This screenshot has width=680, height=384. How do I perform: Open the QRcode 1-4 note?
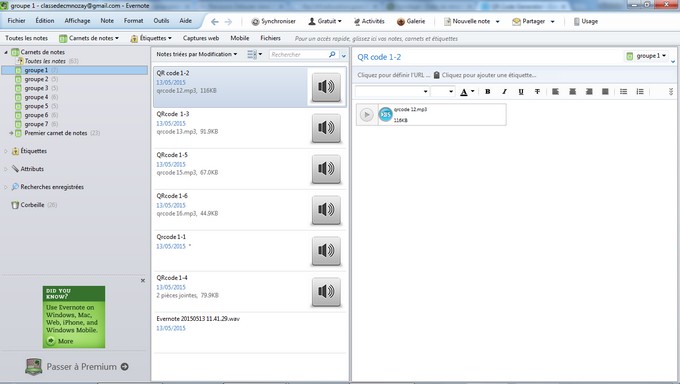[250, 292]
